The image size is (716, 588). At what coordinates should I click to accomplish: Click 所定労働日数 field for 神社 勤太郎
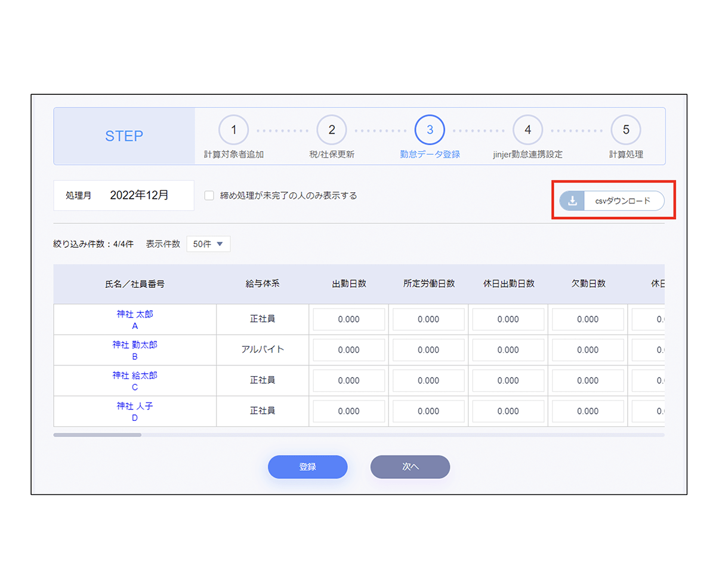click(428, 350)
